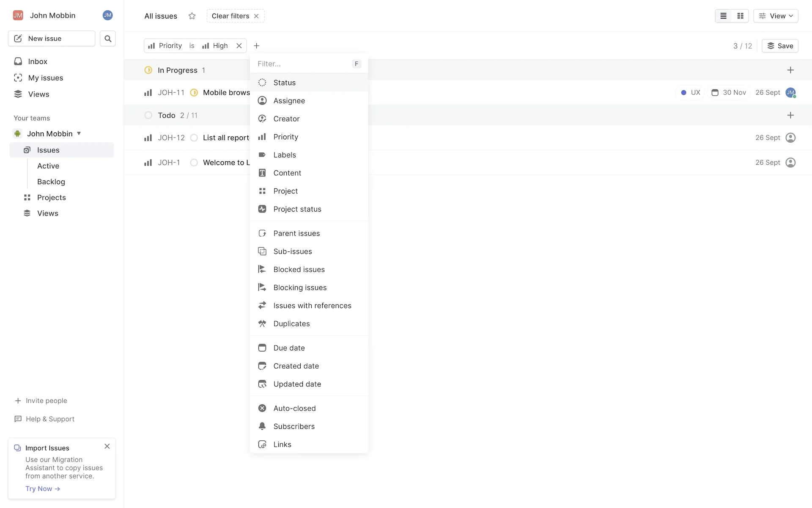Collapse the John Mobbin team tree
The image size is (812, 508).
tap(79, 134)
